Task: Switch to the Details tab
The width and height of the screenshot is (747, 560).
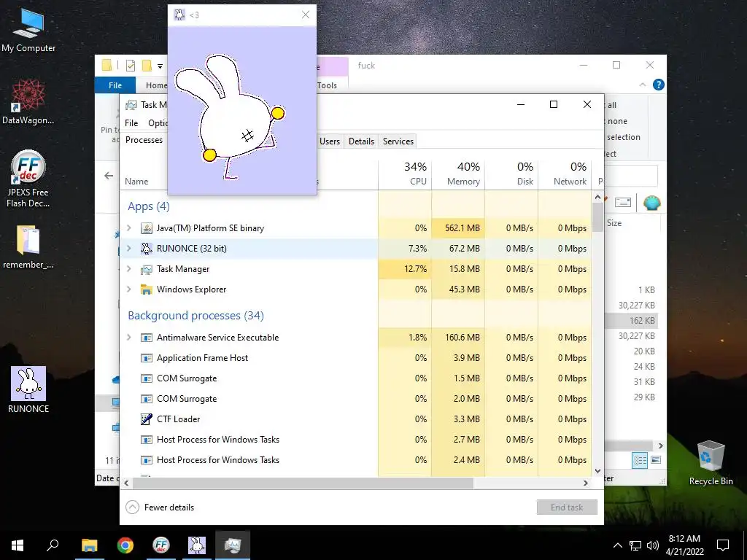Action: (361, 141)
